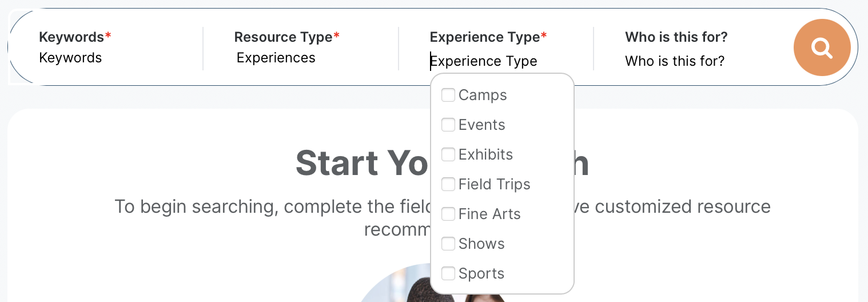Screen dimensions: 868x302
Task: Expand the Who is this for dropdown
Action: 675,61
